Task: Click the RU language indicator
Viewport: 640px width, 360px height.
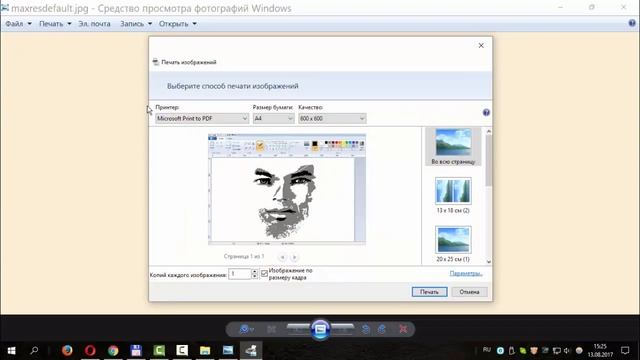Action: pyautogui.click(x=487, y=350)
